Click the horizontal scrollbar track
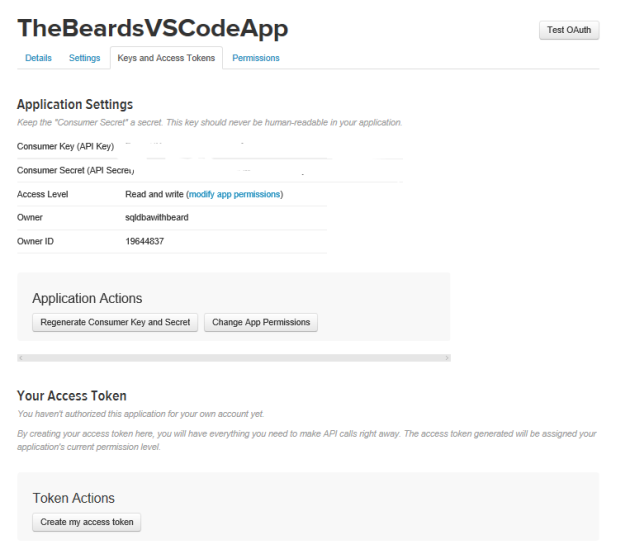This screenshot has width=630, height=554. coord(234,357)
